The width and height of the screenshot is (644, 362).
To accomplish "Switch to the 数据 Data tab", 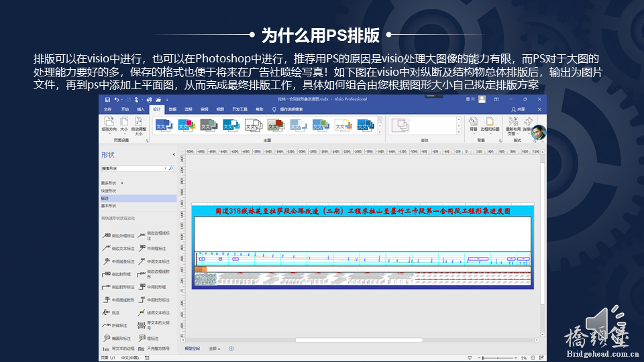I will point(172,109).
